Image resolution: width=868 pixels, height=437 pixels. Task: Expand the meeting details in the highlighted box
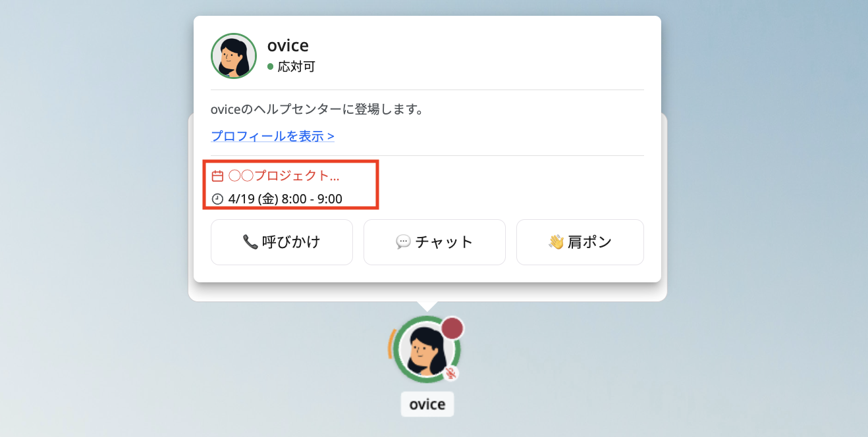291,186
